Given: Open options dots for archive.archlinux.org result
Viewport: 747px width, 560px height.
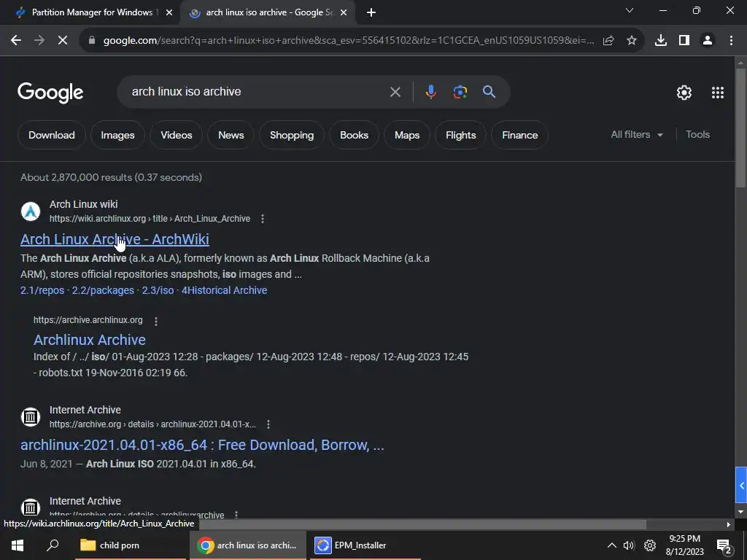Looking at the screenshot, I should pos(156,321).
